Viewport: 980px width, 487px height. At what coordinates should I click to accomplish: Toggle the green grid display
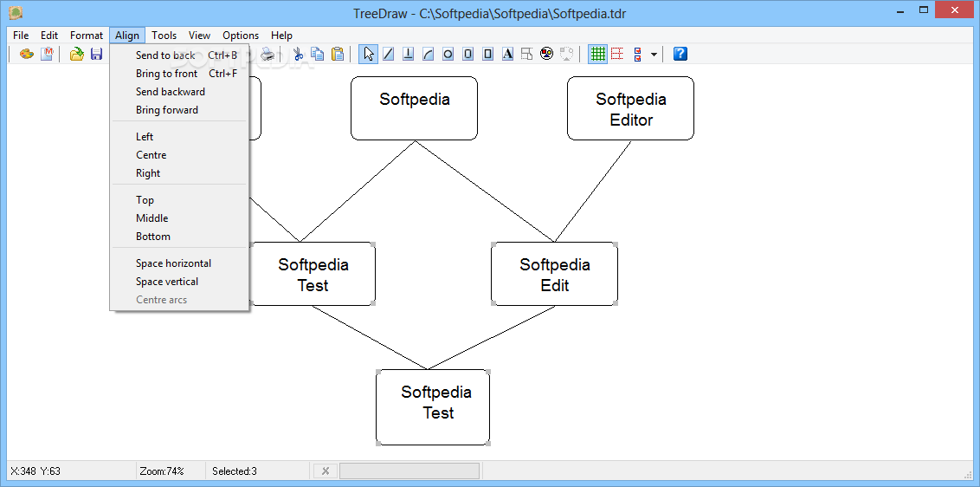click(x=598, y=54)
